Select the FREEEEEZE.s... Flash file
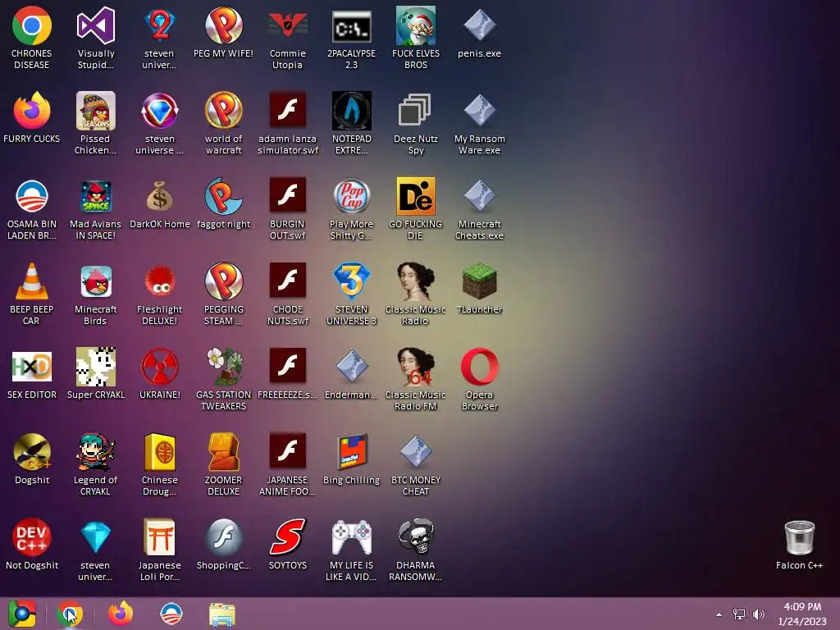Screen dimensions: 840x630 (287, 365)
